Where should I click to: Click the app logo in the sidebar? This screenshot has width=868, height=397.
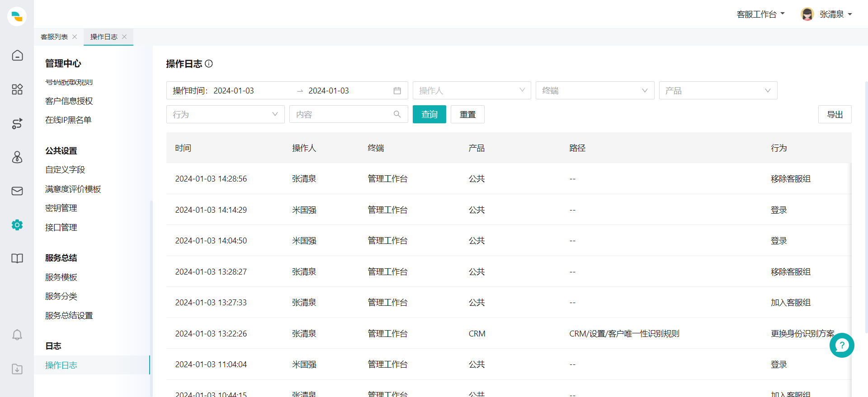click(x=17, y=17)
